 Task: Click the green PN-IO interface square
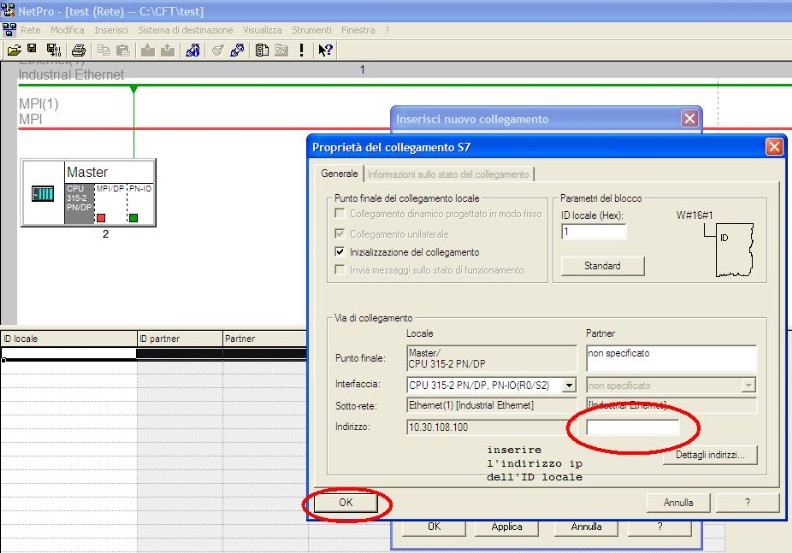point(133,218)
